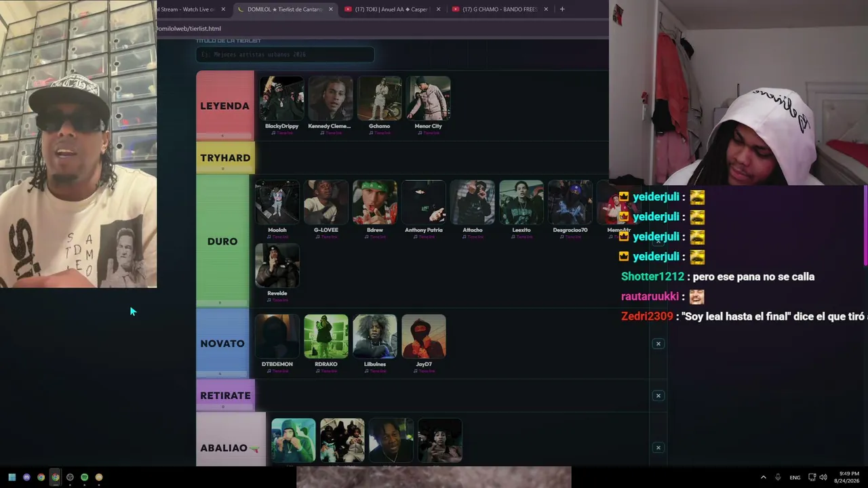Click the JayD7 artist card
The image size is (868, 488).
424,342
